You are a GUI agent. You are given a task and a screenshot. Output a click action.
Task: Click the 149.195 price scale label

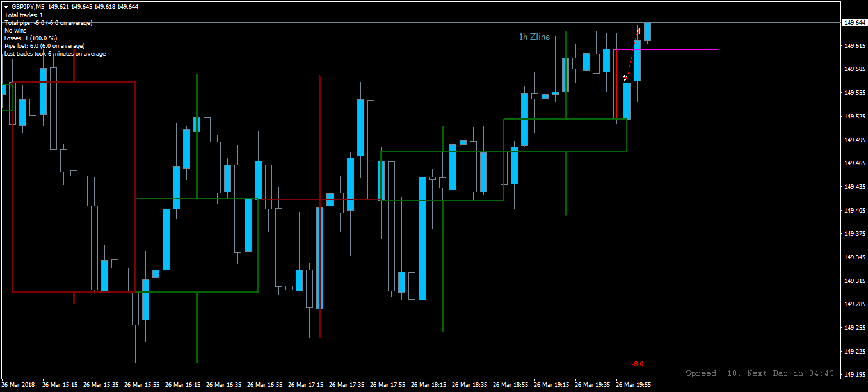855,375
